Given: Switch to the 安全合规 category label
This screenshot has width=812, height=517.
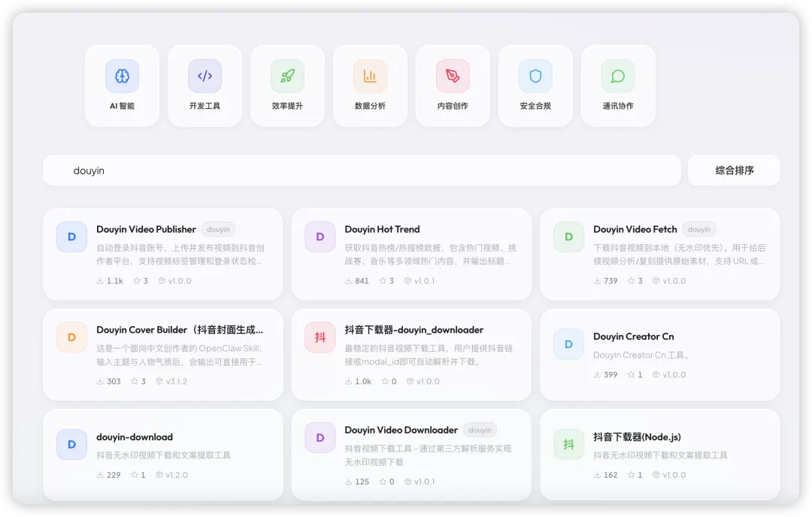Looking at the screenshot, I should [535, 106].
